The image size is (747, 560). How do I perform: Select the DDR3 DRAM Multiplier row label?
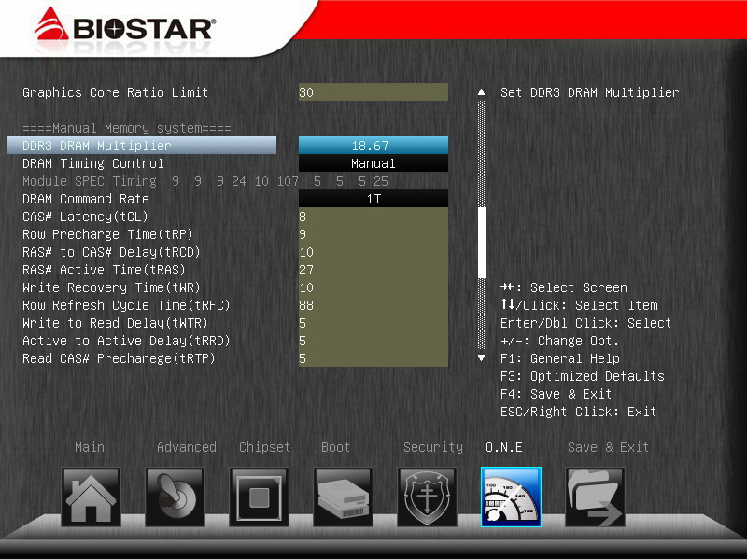coord(142,146)
